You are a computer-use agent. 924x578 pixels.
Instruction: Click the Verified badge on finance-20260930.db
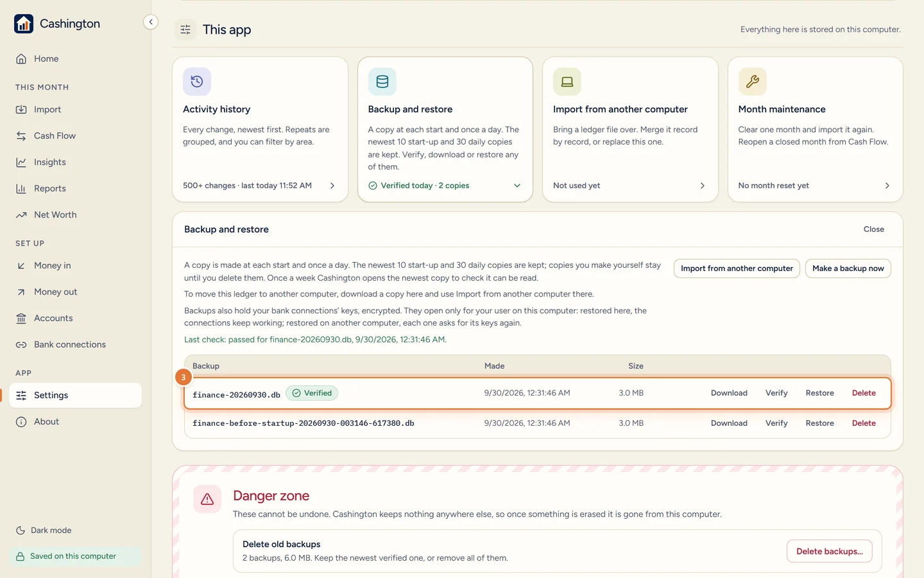coord(312,393)
